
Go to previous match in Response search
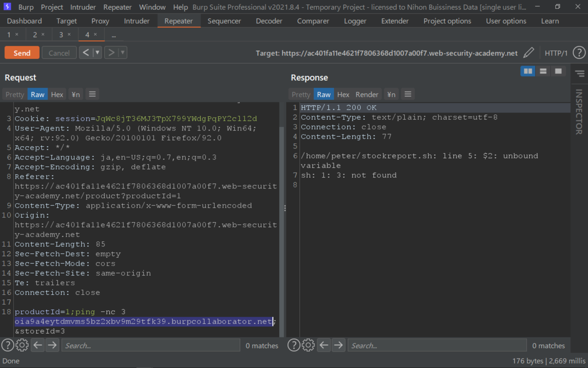324,345
